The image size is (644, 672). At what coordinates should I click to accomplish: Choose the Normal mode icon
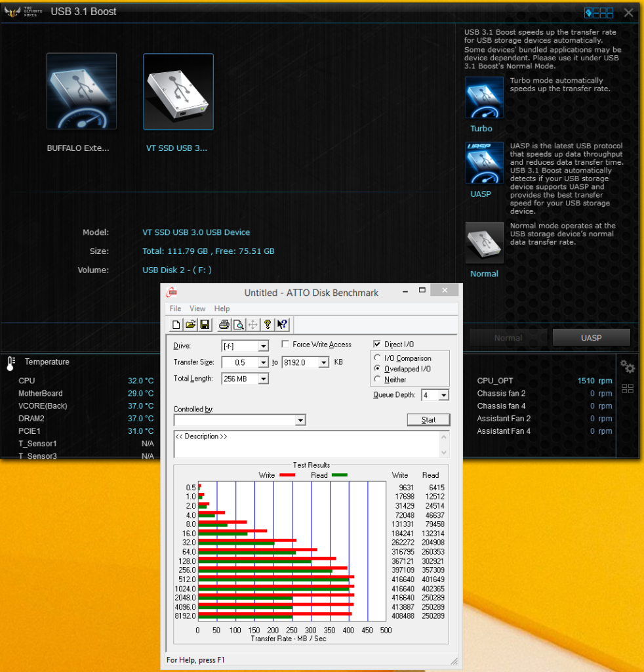pos(484,242)
